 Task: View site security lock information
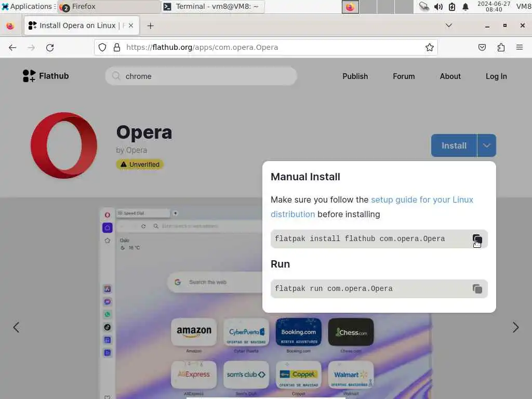coord(117,47)
